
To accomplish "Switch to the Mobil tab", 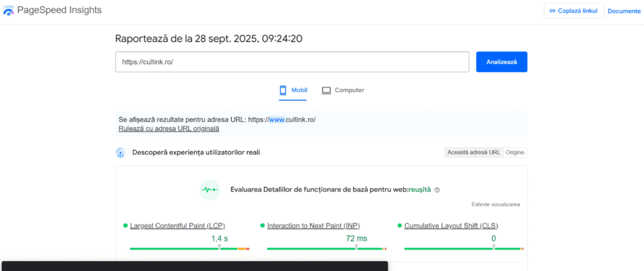I will tap(293, 91).
